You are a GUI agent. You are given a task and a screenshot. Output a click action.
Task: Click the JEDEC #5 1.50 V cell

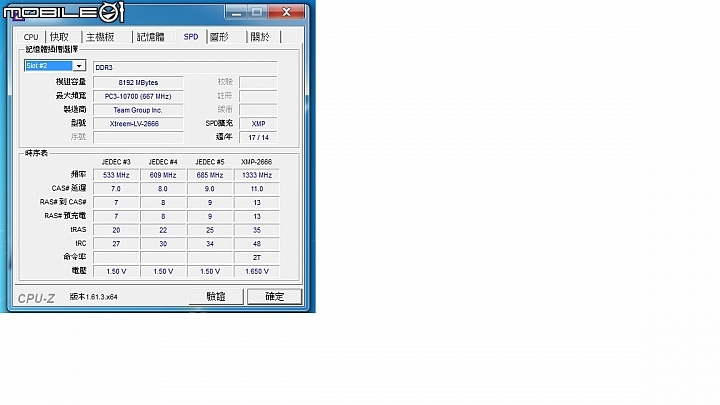[210, 272]
